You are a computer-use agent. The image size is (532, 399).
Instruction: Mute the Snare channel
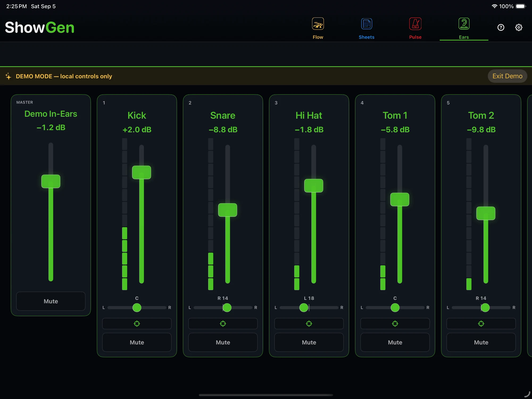point(223,342)
